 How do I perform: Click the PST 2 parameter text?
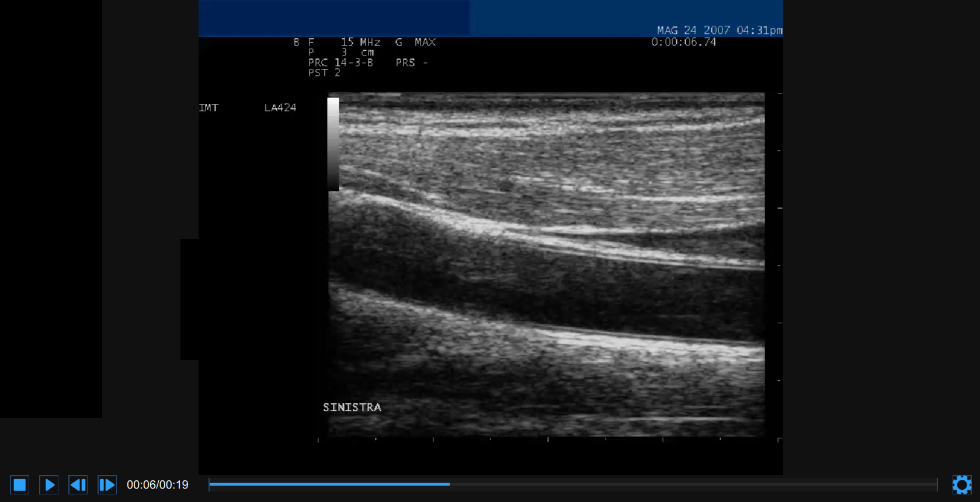(x=324, y=73)
